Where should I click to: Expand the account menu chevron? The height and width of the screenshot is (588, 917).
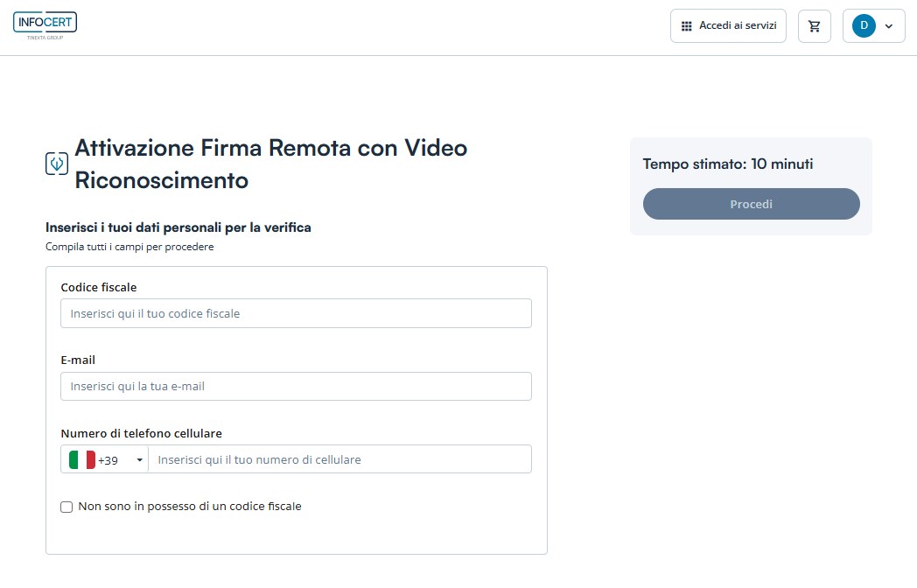point(889,26)
